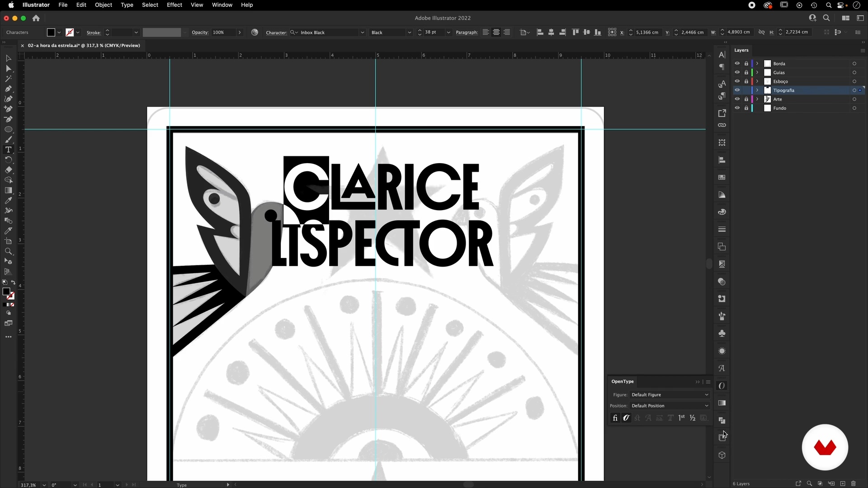Select the Type tool
This screenshot has height=488, width=868.
(x=8, y=150)
